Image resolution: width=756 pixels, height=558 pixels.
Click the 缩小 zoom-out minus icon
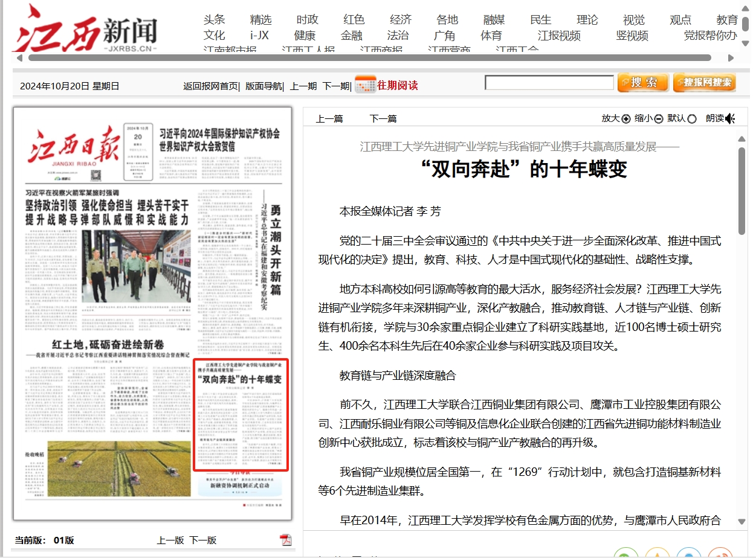point(659,119)
